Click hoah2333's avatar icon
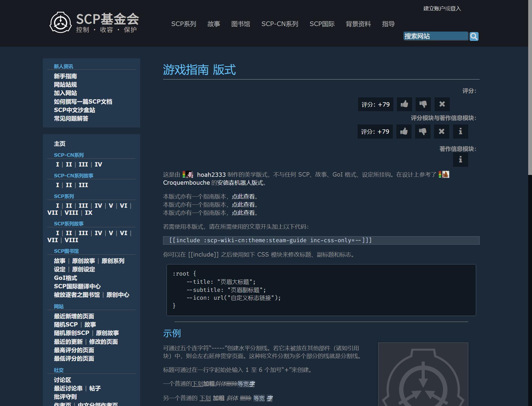This screenshot has width=532, height=406. (x=188, y=175)
